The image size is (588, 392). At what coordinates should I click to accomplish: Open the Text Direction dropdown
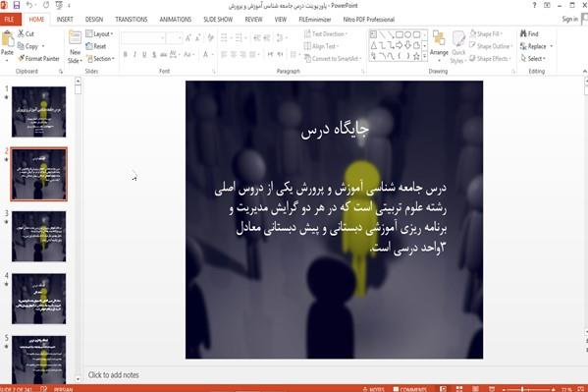coord(326,33)
